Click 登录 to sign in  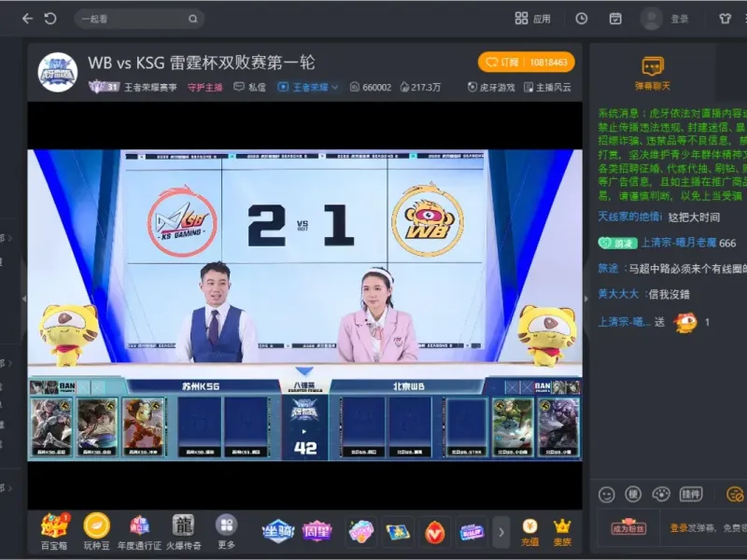[x=680, y=19]
